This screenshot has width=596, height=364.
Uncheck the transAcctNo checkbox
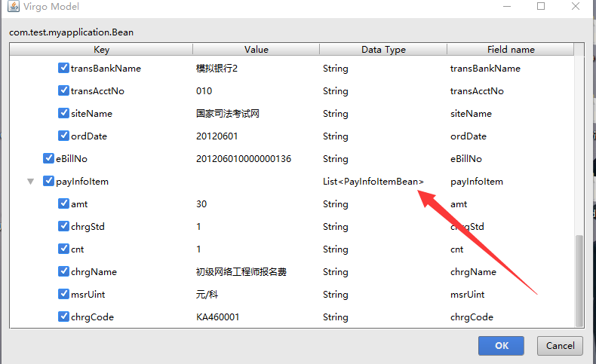[63, 90]
